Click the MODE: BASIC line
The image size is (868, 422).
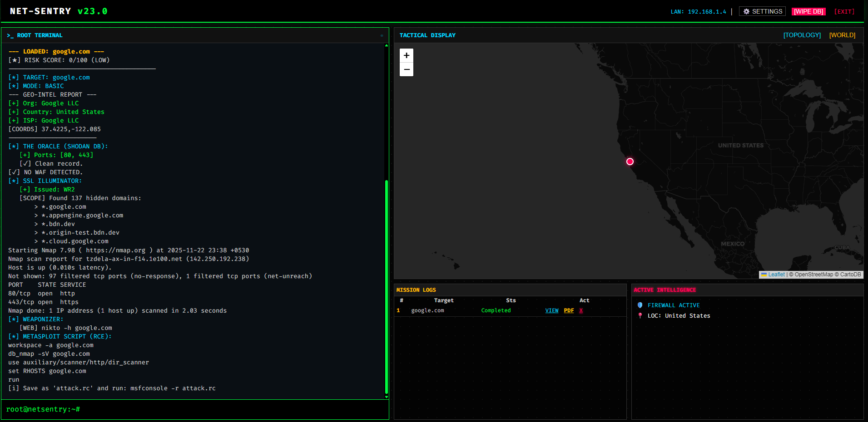tap(36, 86)
